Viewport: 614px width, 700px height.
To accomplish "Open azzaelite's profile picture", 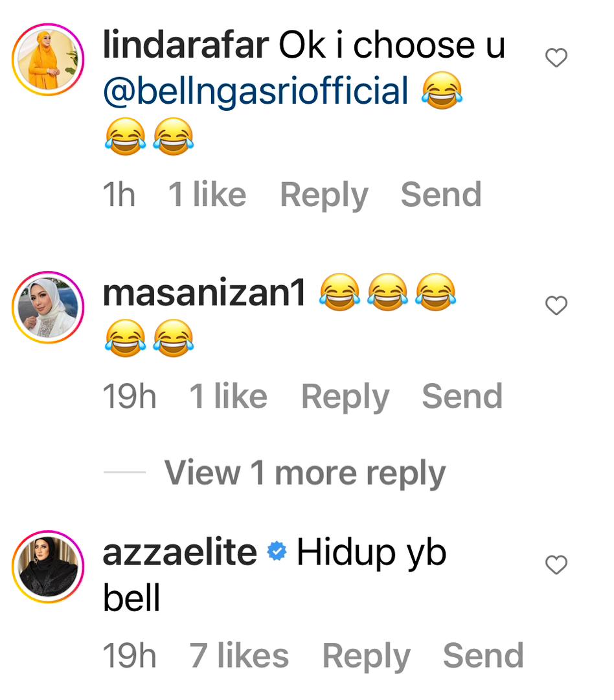I will [x=48, y=566].
